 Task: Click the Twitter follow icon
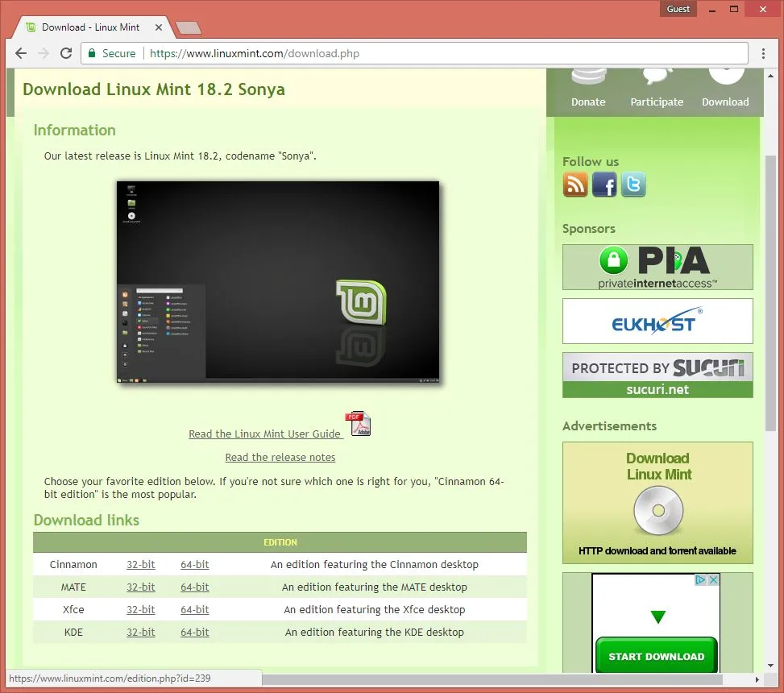(x=633, y=185)
